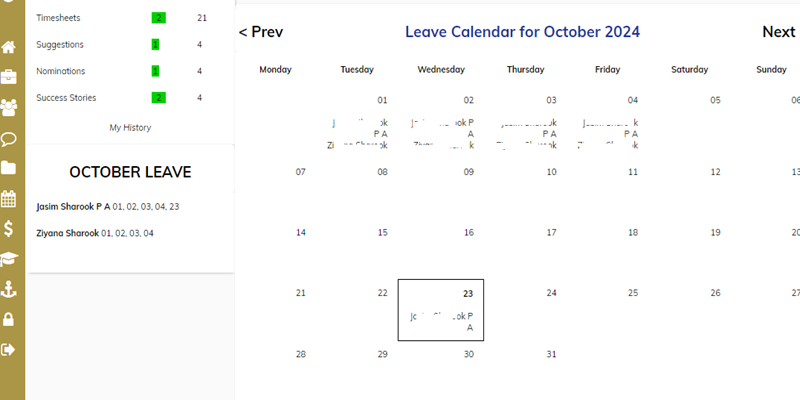Open the dollar sign payroll icon
Image resolution: width=800 pixels, height=400 pixels.
click(x=8, y=229)
